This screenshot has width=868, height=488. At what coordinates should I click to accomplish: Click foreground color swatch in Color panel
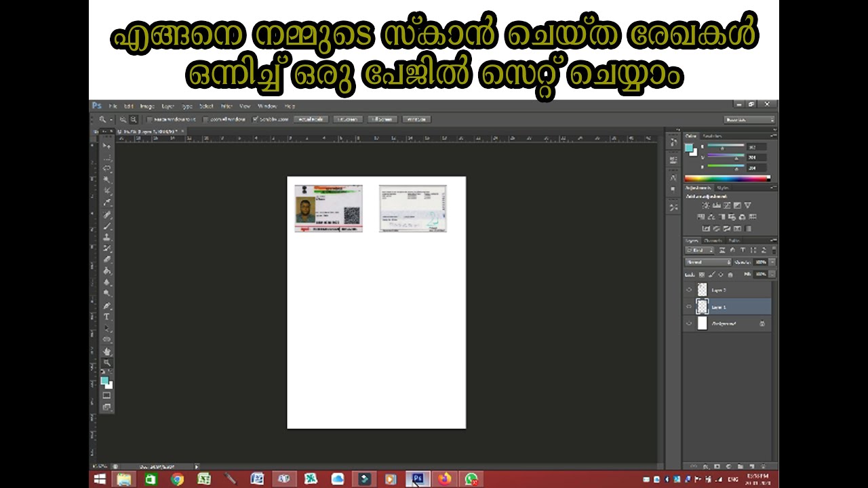(689, 147)
